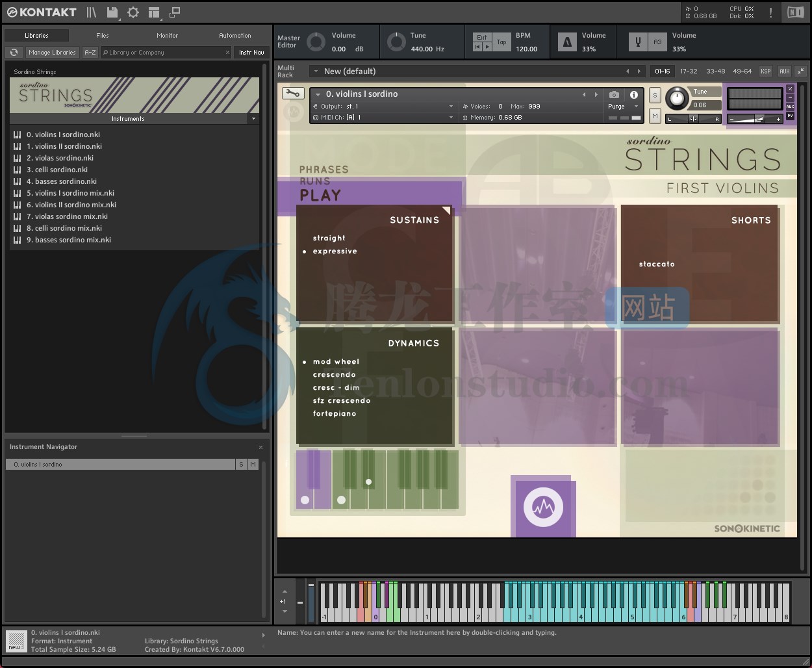Select staccato shorts articulation
The image size is (812, 668).
click(x=657, y=264)
